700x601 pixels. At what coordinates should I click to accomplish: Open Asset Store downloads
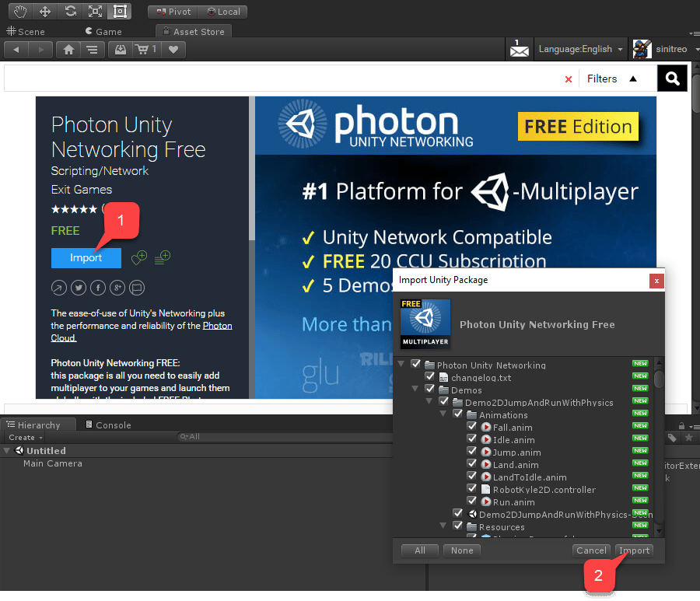coord(121,50)
